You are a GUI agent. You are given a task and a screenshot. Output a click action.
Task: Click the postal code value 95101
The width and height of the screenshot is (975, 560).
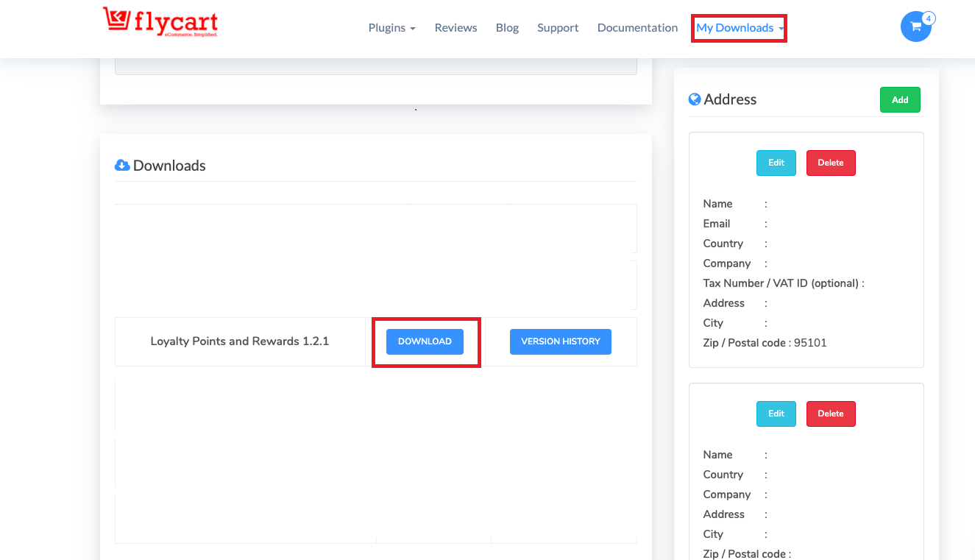(810, 343)
